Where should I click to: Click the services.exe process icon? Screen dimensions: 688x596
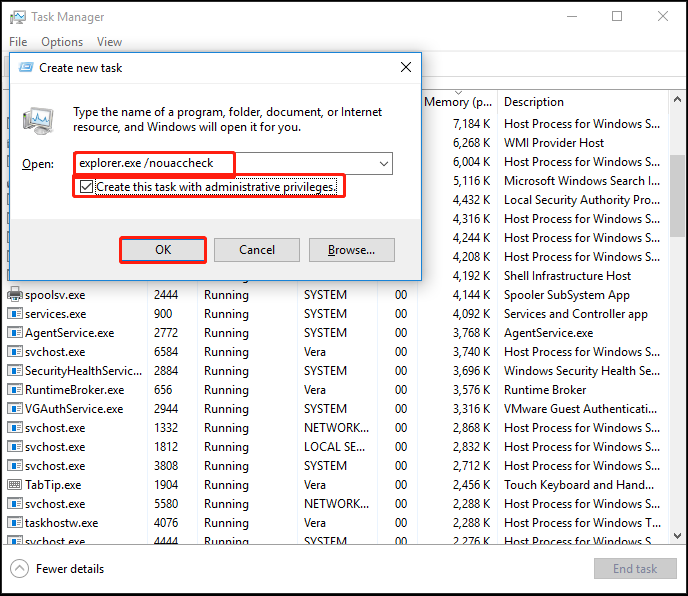[14, 314]
